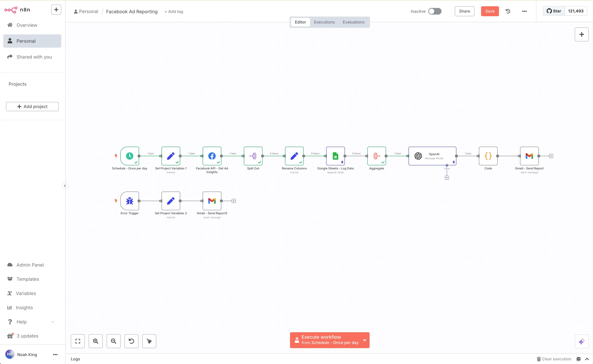Open the workflow options three-dots menu
Screen dimensions: 593x364
(x=524, y=11)
